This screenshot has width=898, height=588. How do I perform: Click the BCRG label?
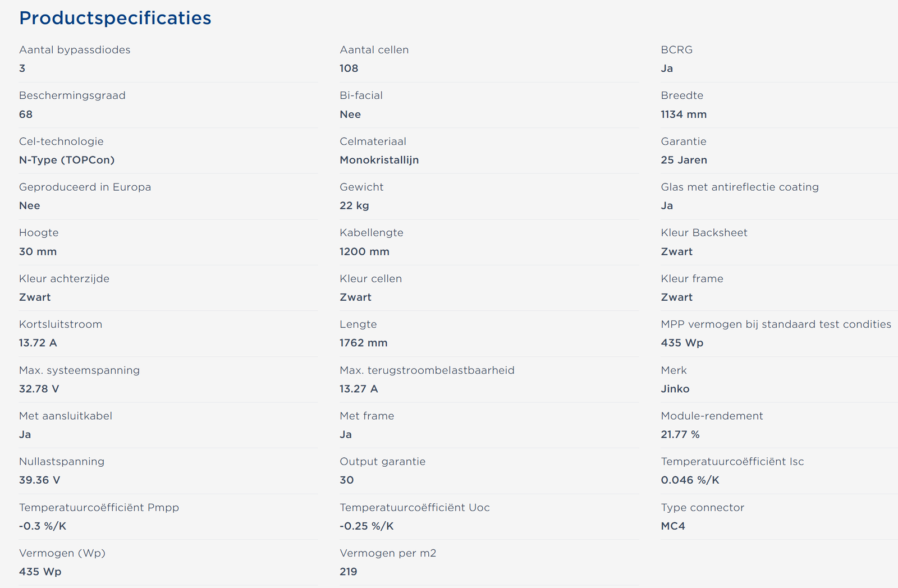pos(676,50)
